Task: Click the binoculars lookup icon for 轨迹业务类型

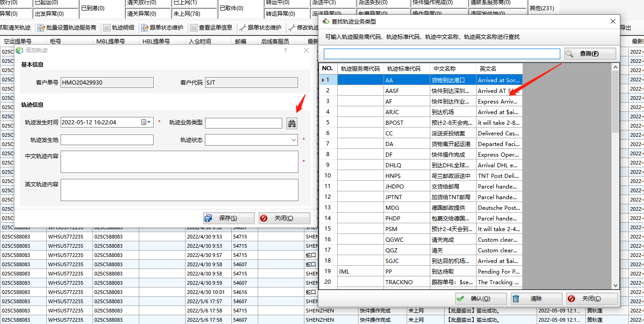Action: 292,123
